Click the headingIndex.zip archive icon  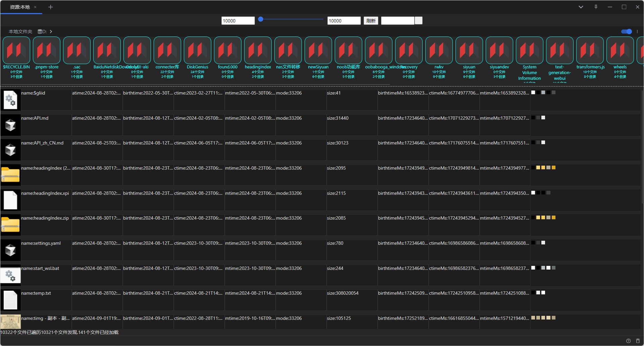click(10, 225)
